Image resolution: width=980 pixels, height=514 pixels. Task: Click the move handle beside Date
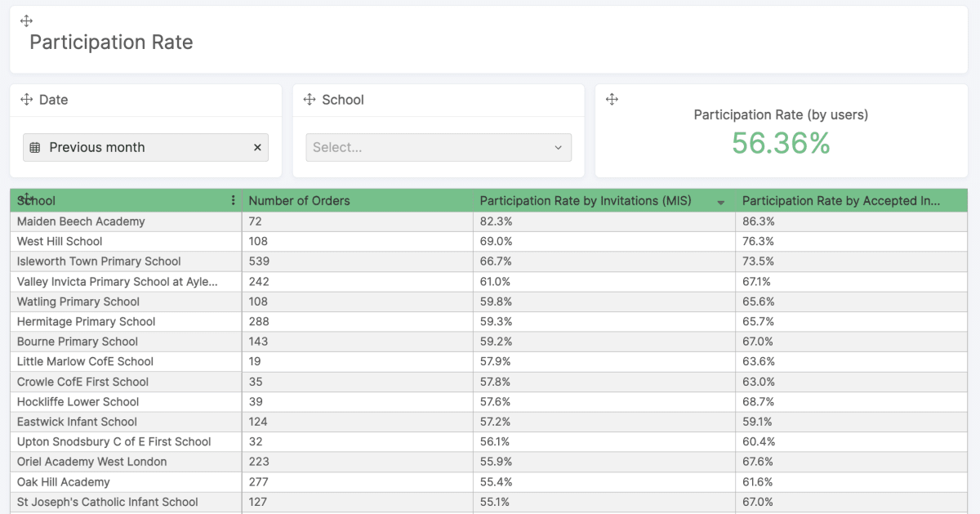coord(26,100)
